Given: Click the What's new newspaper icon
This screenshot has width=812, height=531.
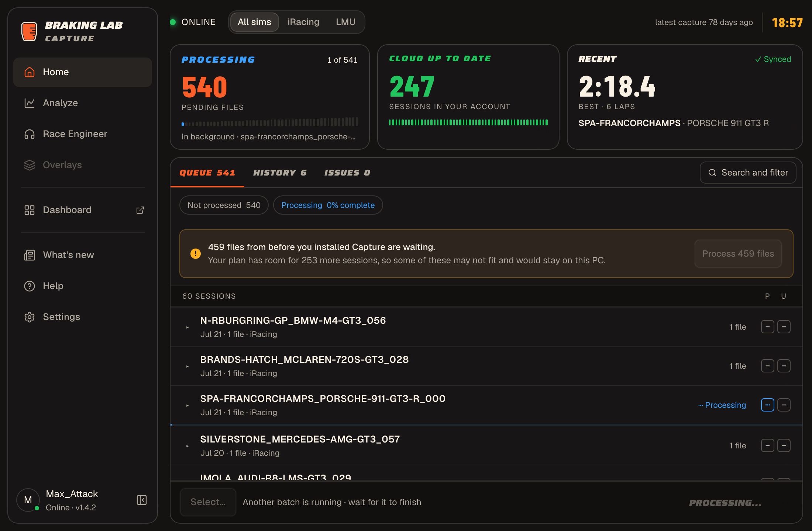Looking at the screenshot, I should click(30, 255).
